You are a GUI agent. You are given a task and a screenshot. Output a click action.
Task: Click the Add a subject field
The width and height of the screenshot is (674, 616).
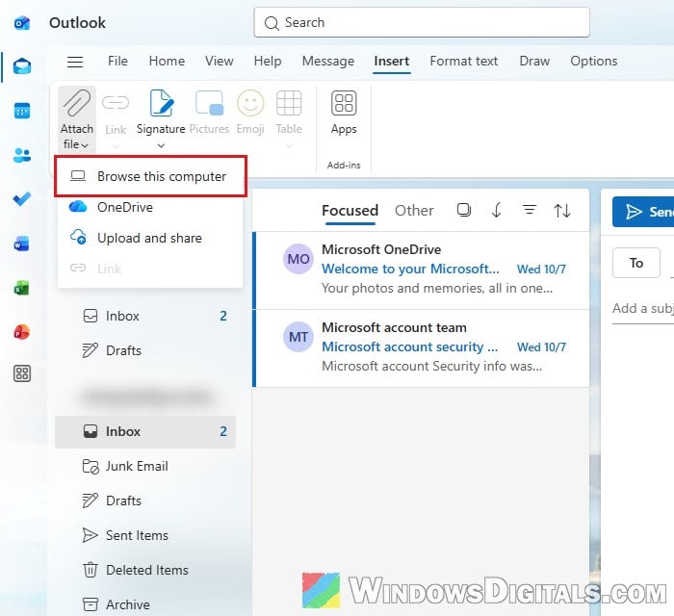(x=643, y=308)
